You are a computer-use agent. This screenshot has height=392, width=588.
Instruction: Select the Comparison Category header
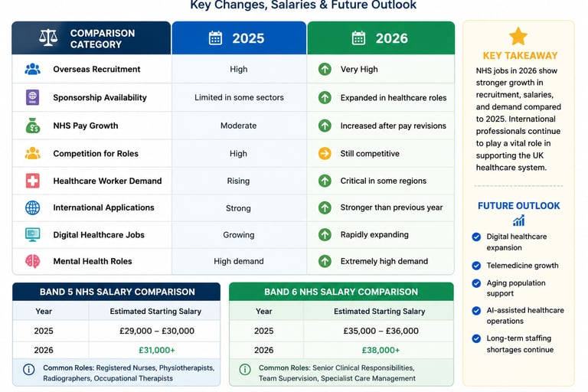tap(91, 38)
